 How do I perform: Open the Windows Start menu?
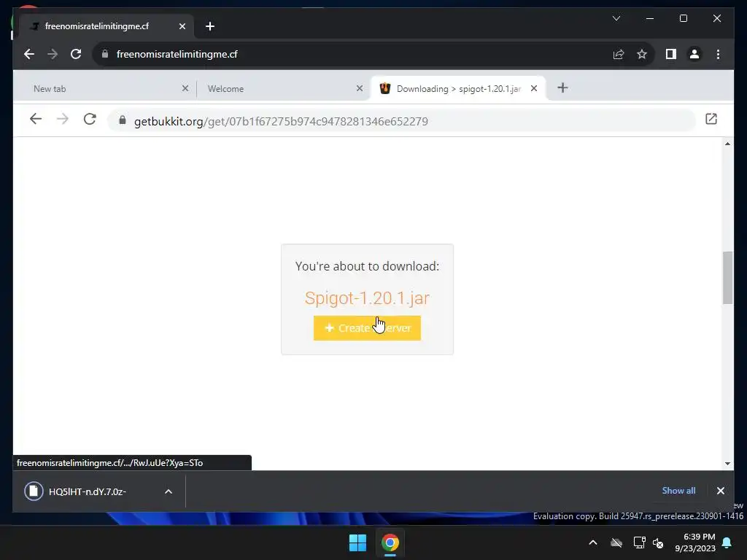(x=357, y=542)
